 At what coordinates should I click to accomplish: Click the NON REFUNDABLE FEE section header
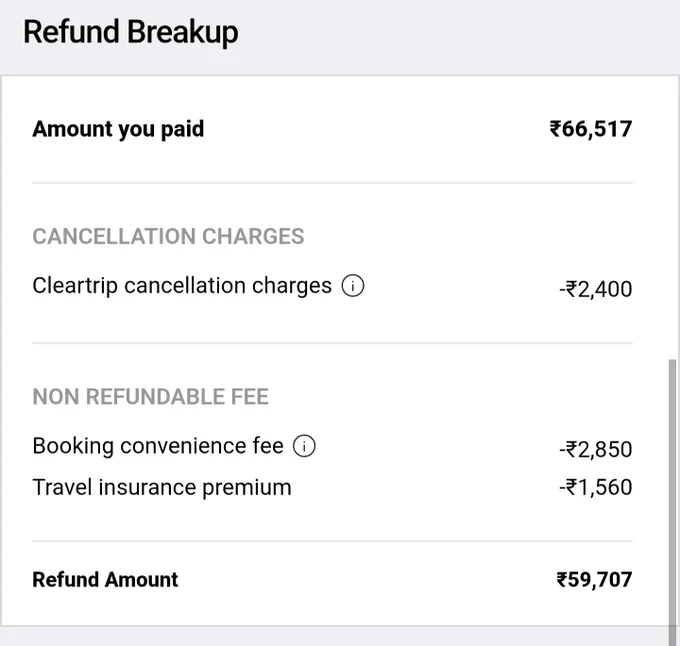tap(150, 397)
